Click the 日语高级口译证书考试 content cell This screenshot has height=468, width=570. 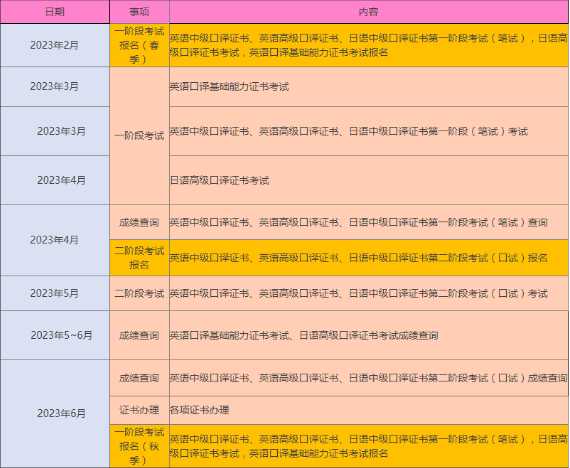pos(369,180)
